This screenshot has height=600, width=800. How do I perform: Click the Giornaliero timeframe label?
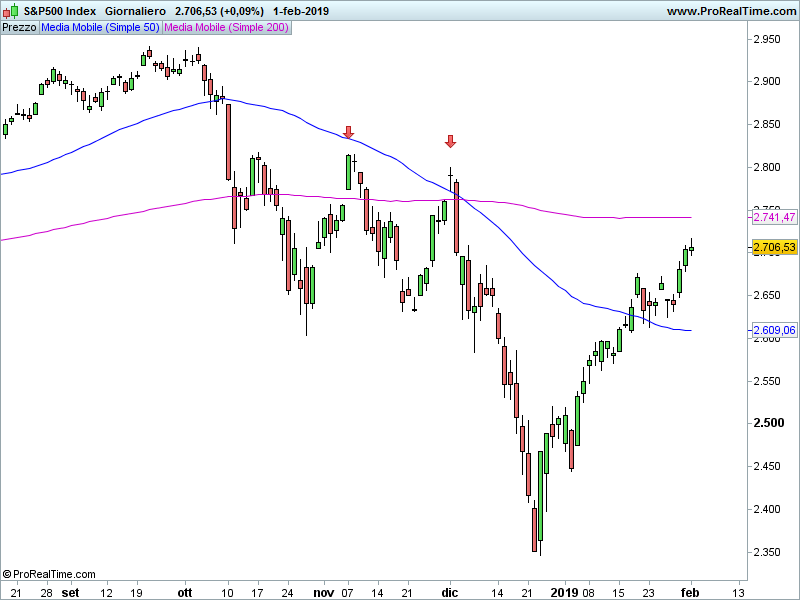click(135, 11)
